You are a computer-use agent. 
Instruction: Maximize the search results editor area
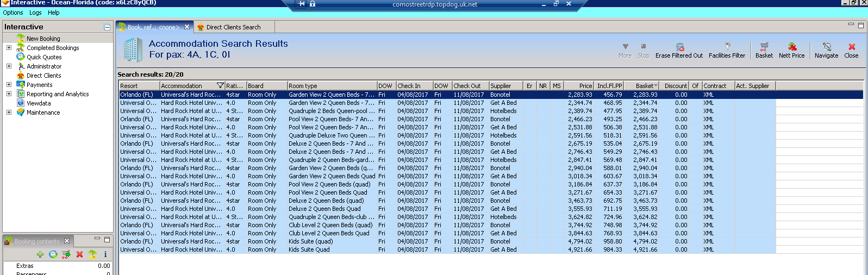861,25
